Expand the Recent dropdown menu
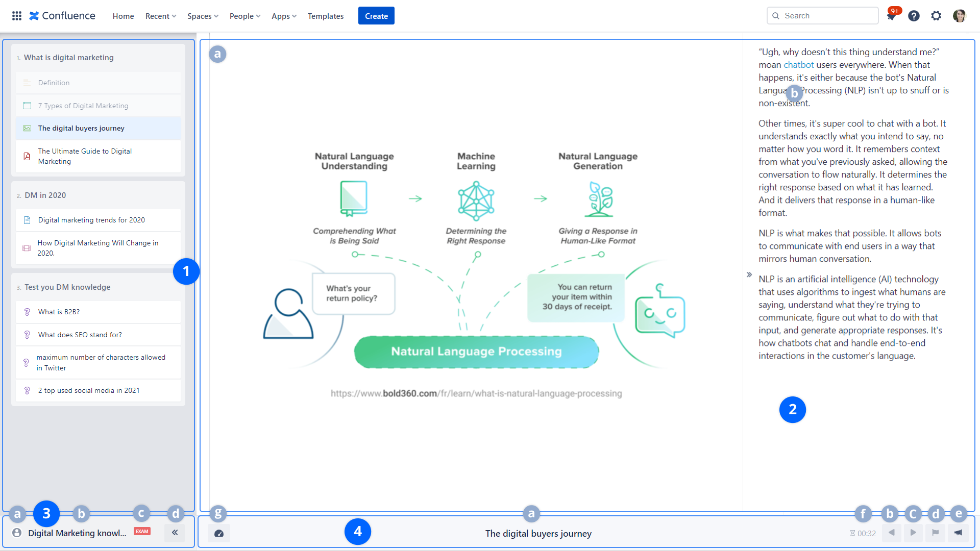 [x=161, y=16]
